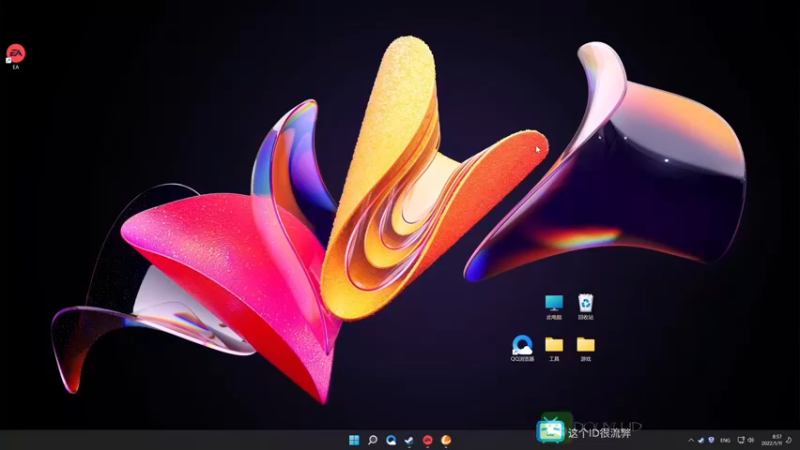
Task: Click the taskbar Search magnifier
Action: point(372,440)
